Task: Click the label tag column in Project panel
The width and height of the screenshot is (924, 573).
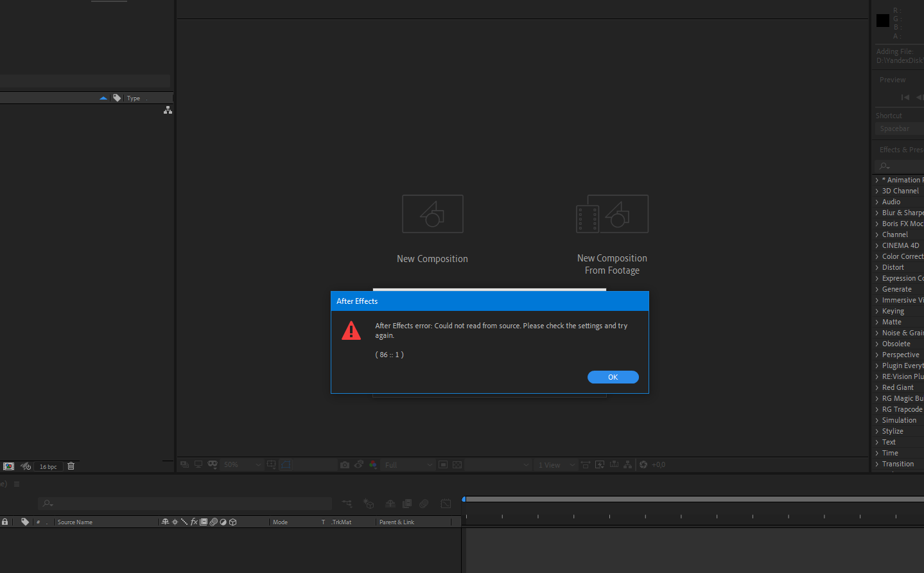Action: [x=117, y=98]
